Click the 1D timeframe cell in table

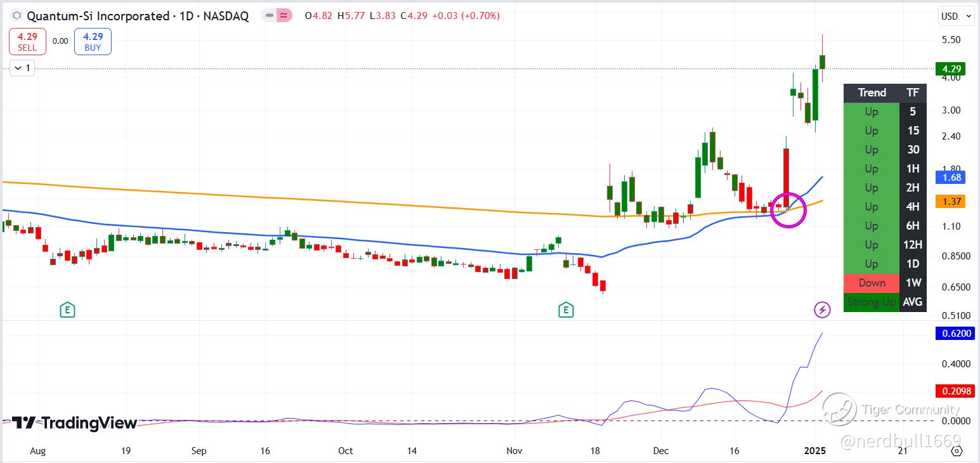[x=913, y=264]
